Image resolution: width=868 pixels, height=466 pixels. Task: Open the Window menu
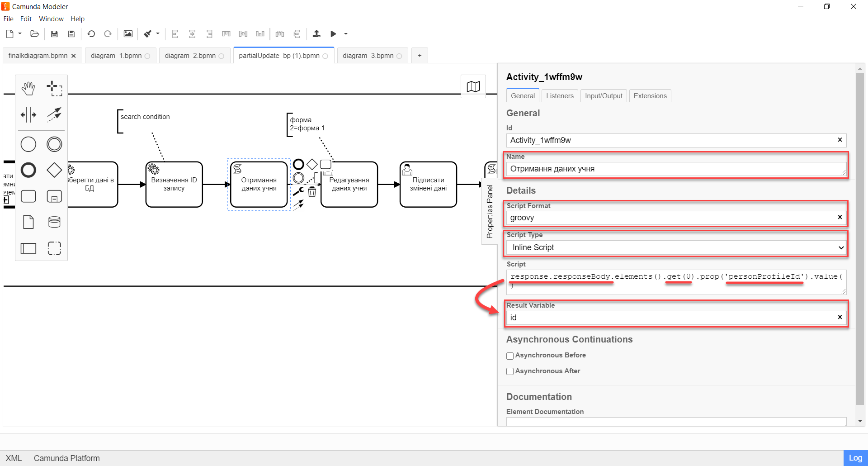[x=51, y=19]
